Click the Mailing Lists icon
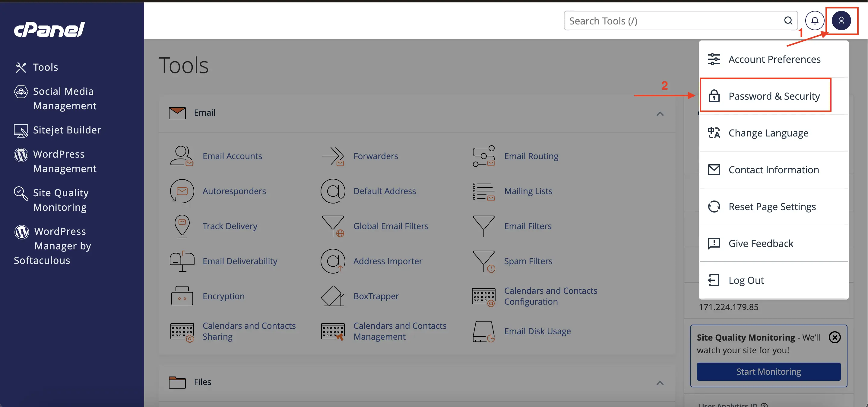The width and height of the screenshot is (868, 407). (483, 191)
